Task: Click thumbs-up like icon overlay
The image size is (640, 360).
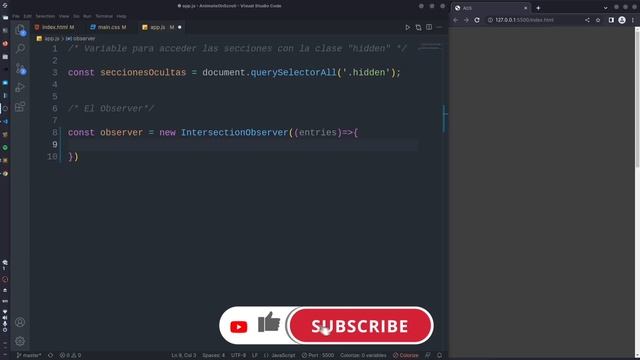Action: [269, 322]
